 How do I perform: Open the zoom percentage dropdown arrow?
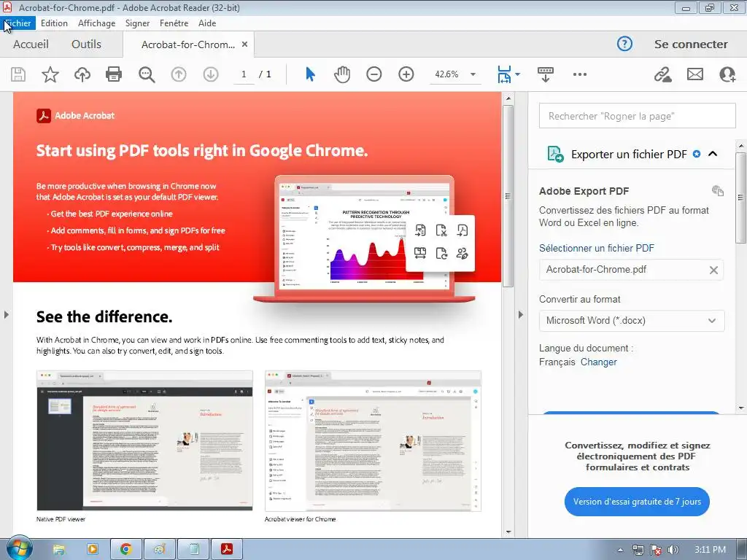click(x=473, y=74)
